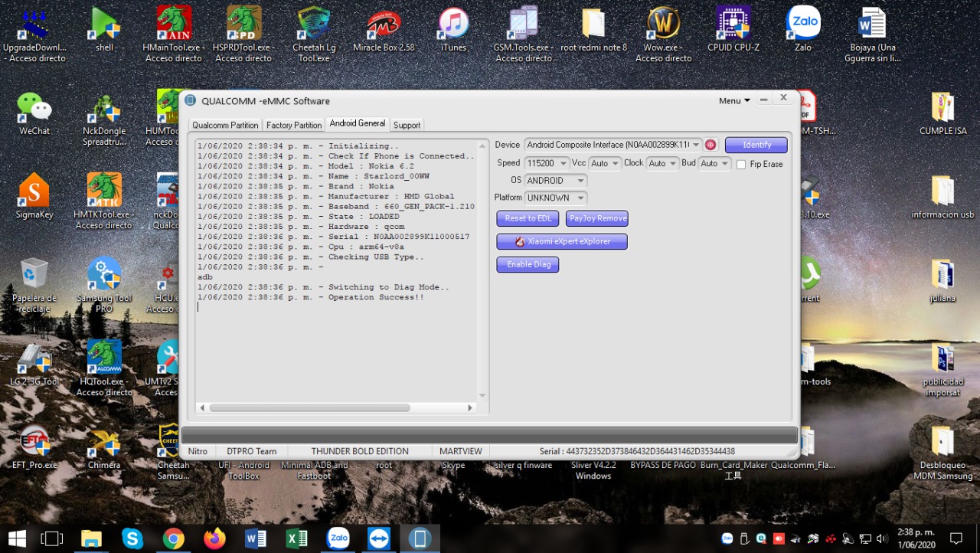Image resolution: width=980 pixels, height=553 pixels.
Task: Switch to the Qualcomm Partition tab
Action: click(x=225, y=125)
